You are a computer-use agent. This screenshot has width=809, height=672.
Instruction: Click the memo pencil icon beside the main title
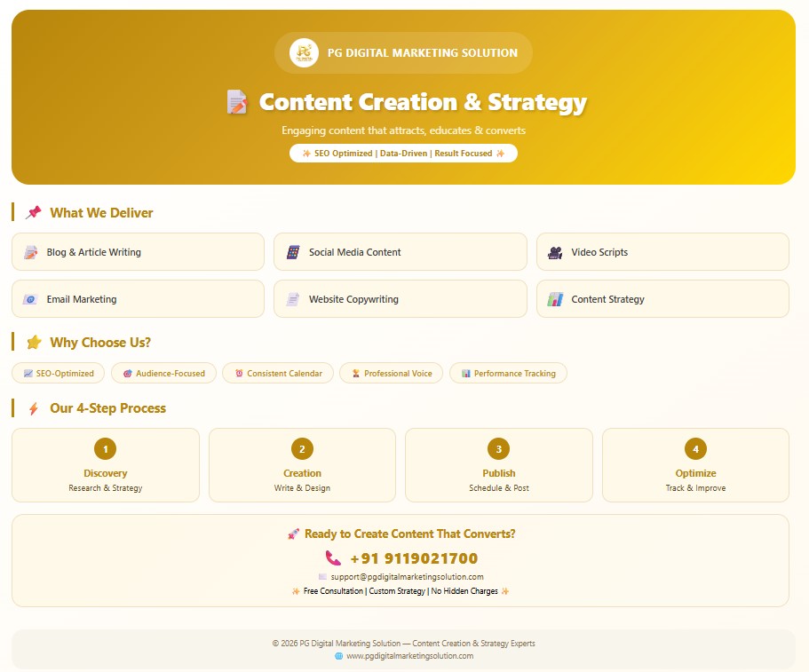pos(237,101)
